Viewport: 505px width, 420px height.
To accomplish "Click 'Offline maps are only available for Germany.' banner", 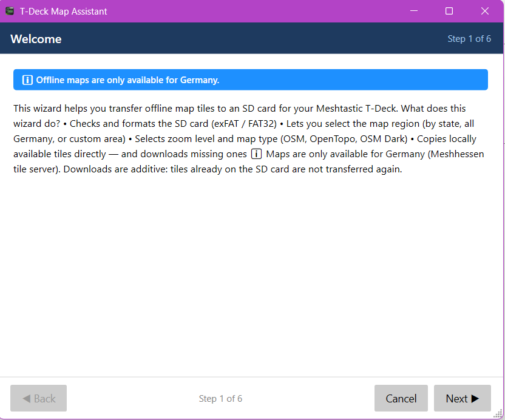I will (251, 80).
